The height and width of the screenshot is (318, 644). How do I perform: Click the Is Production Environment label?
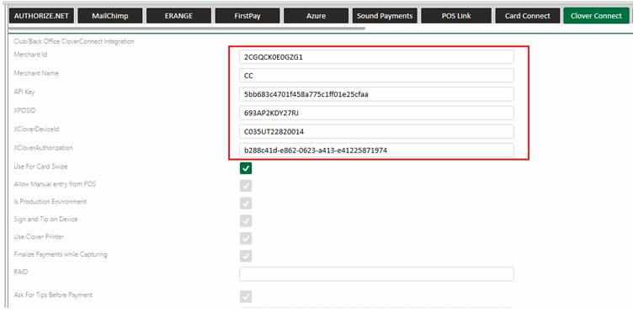click(51, 202)
